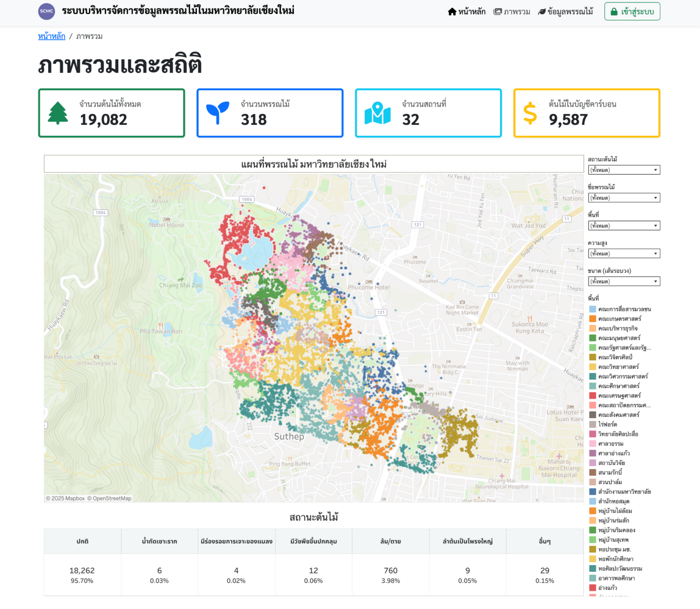Select the คณะเกษตรศาสตร์ orange legend swatch
This screenshot has width=700, height=609.
pyautogui.click(x=592, y=319)
